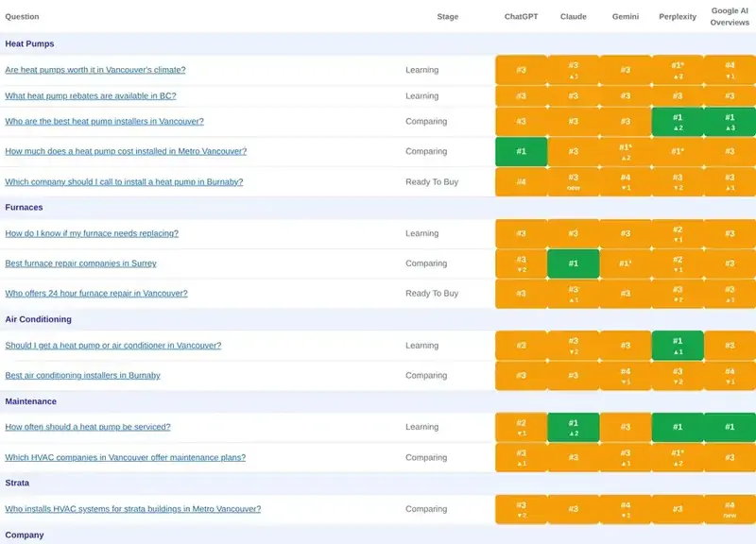Click Gemini #4 cell for Burnaby air conditioning installers

tap(626, 376)
